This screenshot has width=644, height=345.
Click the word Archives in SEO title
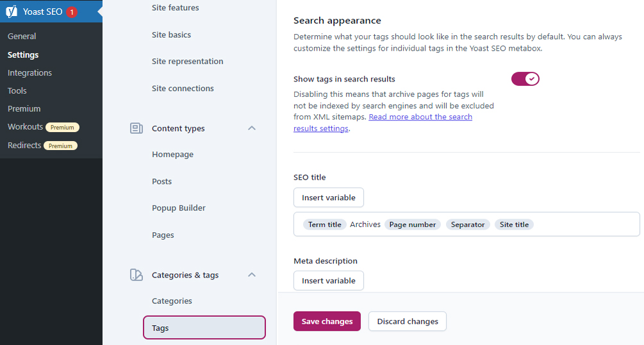click(x=365, y=224)
